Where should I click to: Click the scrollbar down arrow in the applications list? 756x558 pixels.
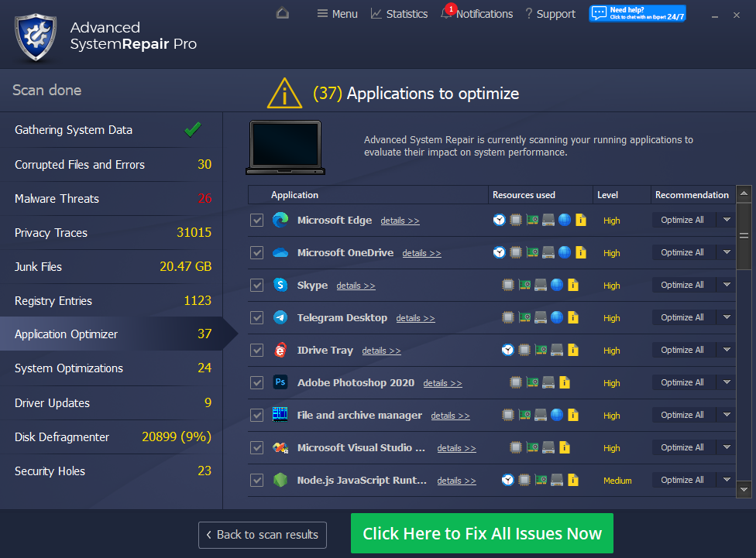click(744, 489)
